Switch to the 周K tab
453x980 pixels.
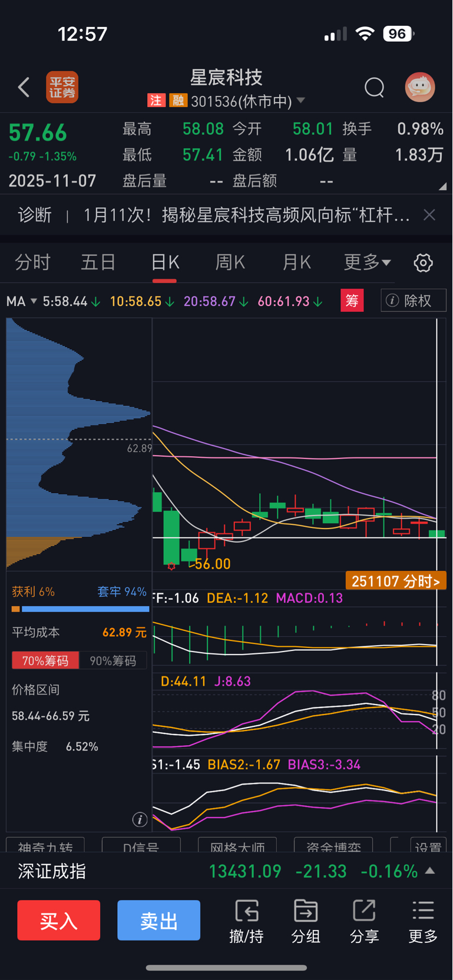point(230,262)
